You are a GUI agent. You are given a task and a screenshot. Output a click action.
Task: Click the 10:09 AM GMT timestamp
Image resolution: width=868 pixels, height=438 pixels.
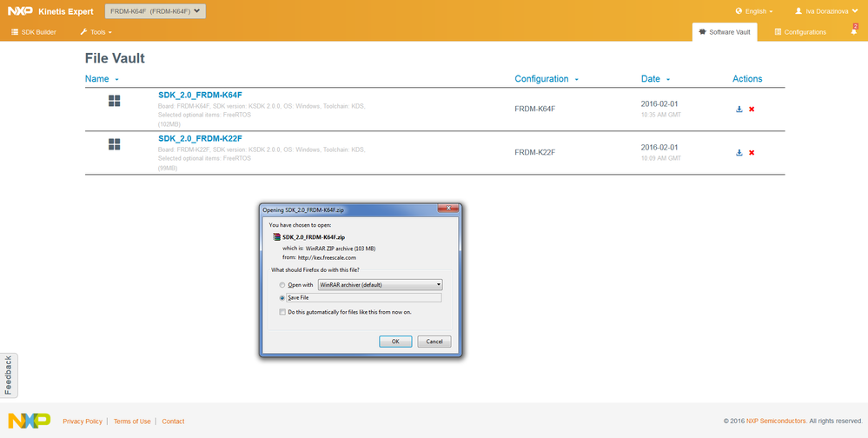661,159
